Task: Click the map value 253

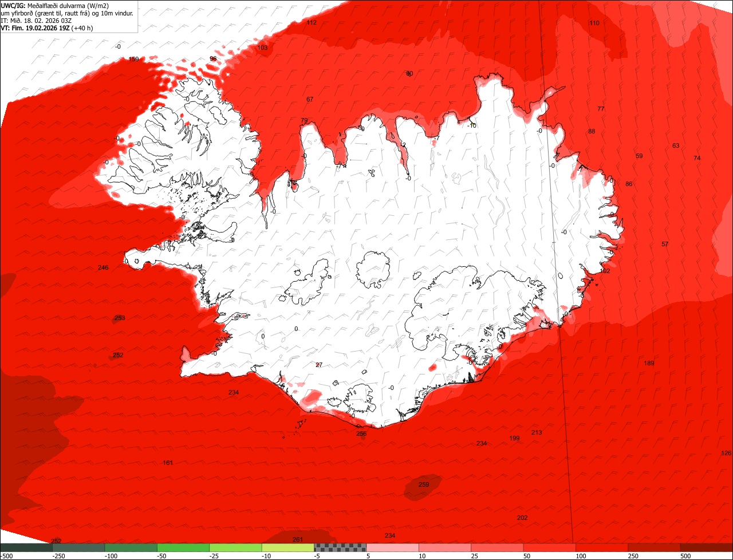Action: [120, 318]
